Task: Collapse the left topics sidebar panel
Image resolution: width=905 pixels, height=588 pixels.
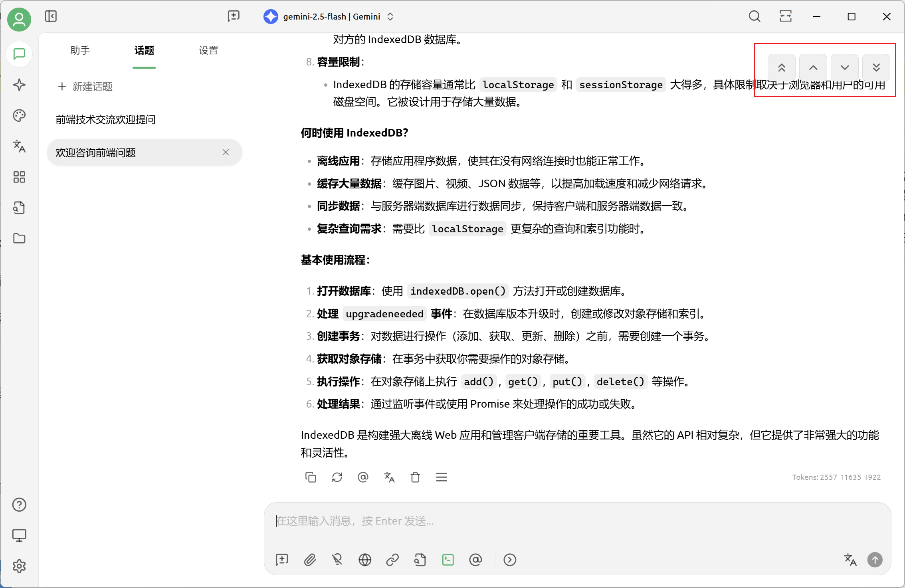Action: [51, 16]
